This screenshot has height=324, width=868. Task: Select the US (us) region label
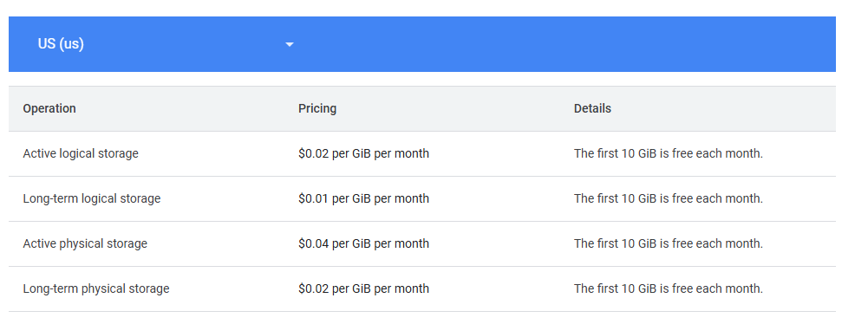61,43
